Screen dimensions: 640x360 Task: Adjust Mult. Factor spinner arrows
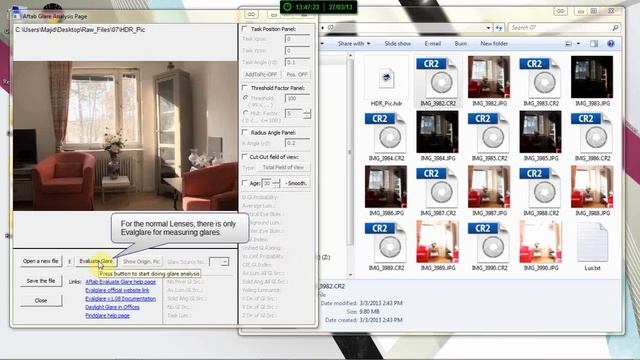point(307,113)
